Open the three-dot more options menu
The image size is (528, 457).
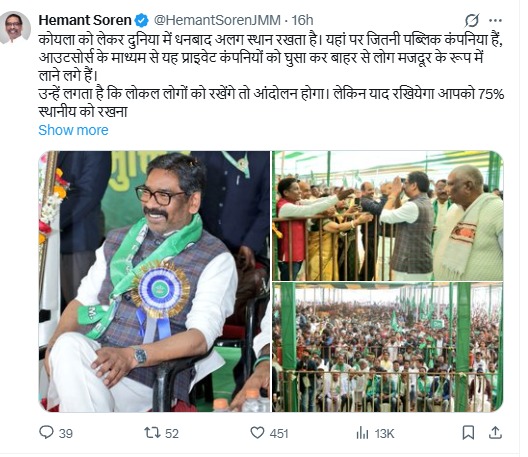pyautogui.click(x=495, y=21)
